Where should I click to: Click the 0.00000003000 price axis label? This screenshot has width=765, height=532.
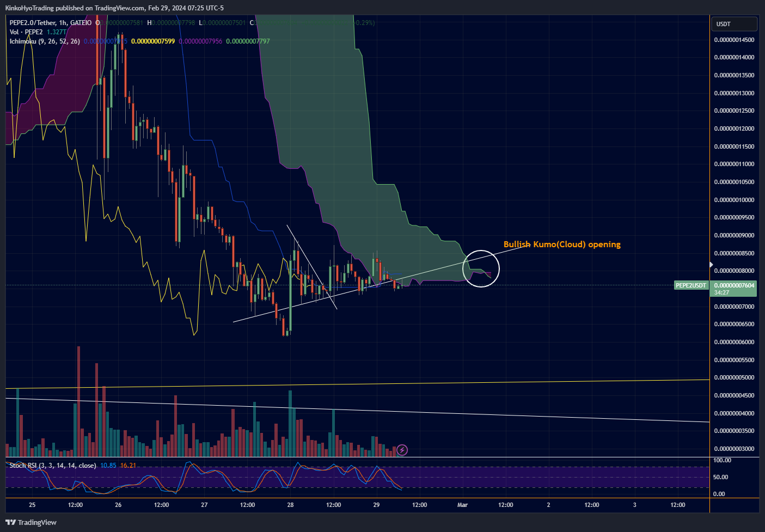click(734, 449)
